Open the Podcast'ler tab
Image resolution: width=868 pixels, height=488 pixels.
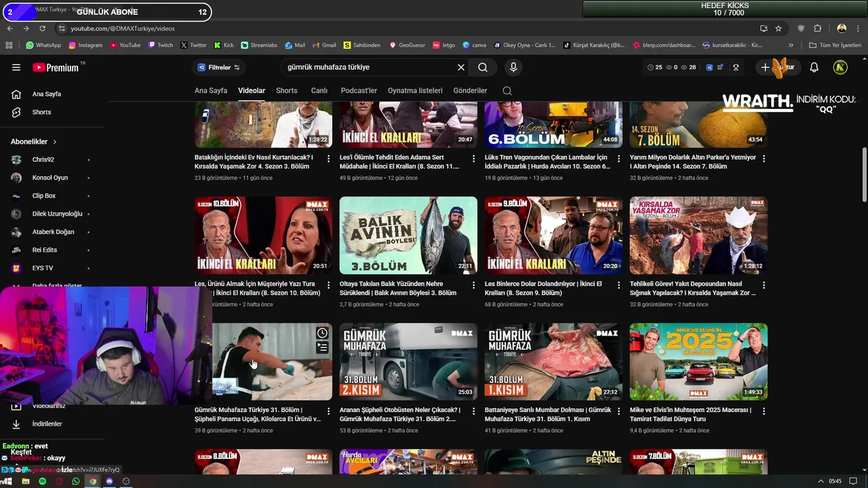[359, 91]
